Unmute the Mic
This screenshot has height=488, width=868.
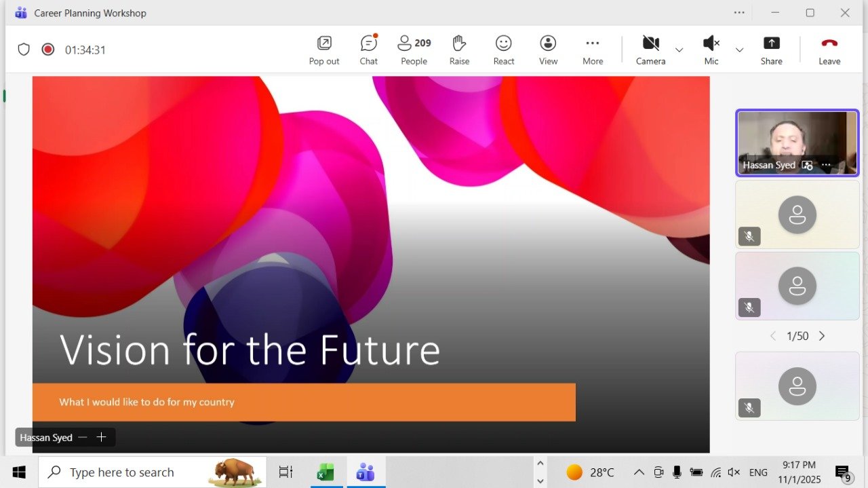pos(711,50)
